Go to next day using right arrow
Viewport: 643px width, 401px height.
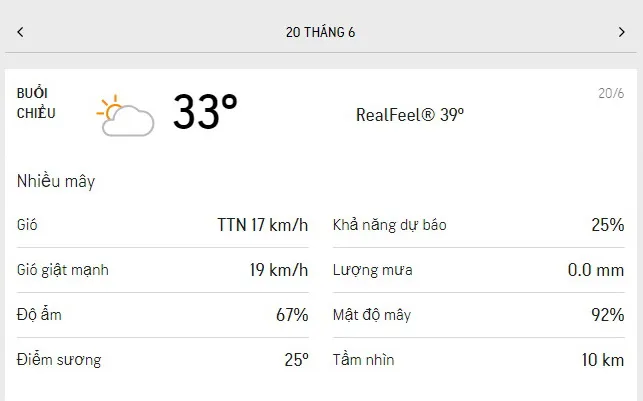[x=621, y=32]
